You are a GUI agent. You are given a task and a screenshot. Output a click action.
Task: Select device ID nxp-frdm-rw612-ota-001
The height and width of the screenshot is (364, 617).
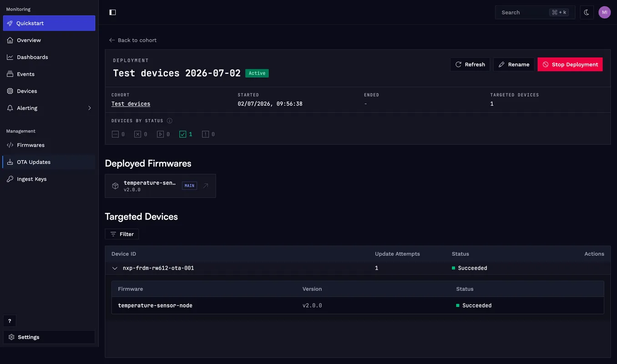tap(158, 268)
